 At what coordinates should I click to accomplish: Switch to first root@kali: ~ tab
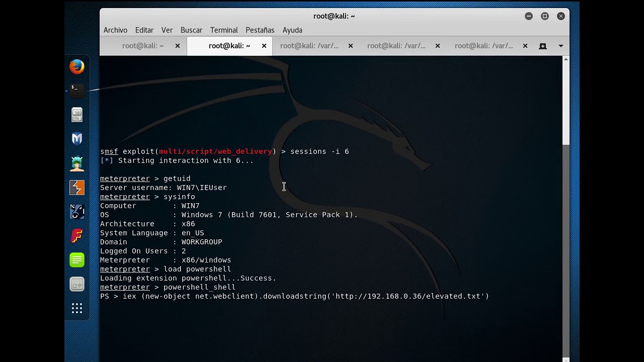tap(143, 46)
